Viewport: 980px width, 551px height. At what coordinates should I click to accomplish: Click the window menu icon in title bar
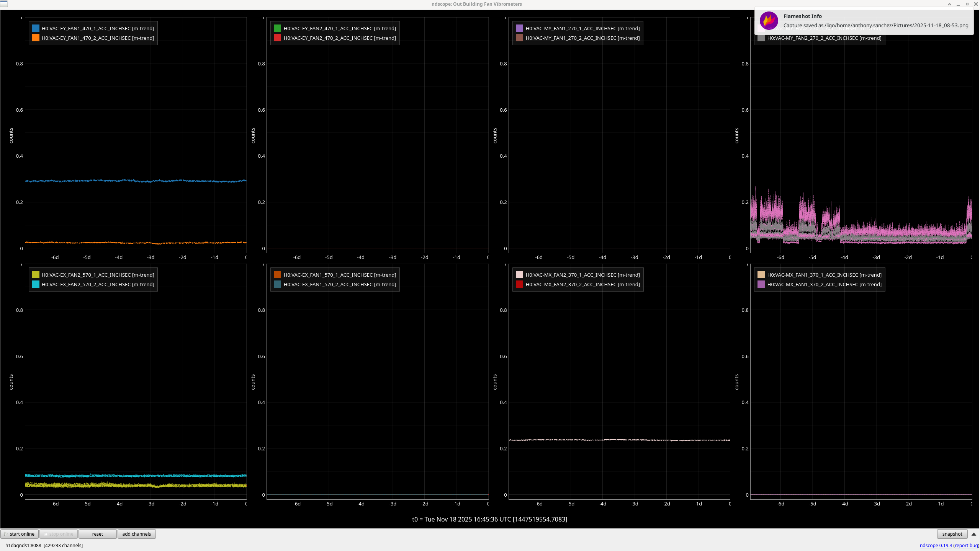point(4,4)
